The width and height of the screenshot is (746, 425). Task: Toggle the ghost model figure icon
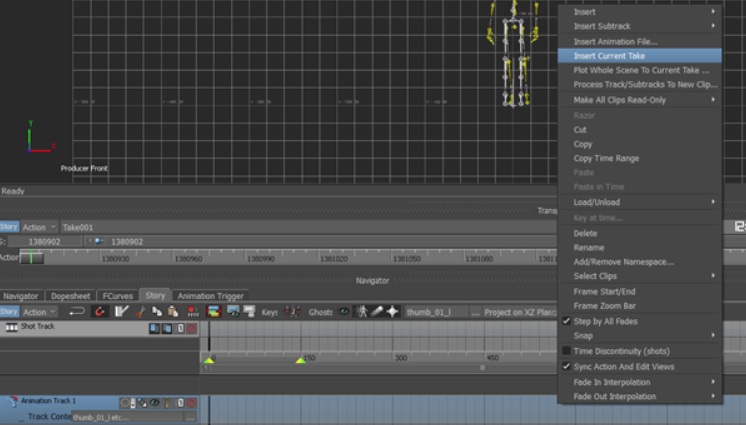point(362,312)
